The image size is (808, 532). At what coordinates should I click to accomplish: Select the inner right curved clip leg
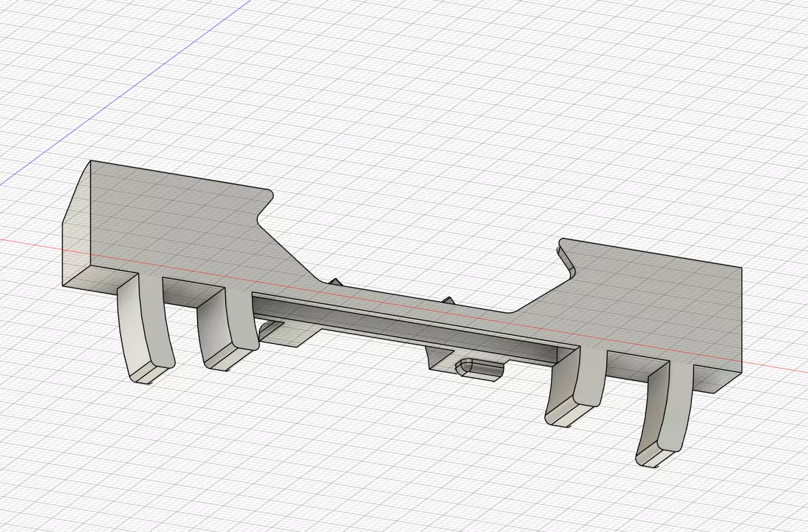pos(576,386)
